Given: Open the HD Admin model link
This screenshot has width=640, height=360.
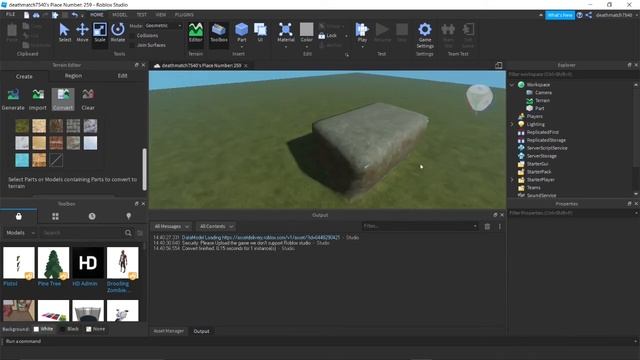Looking at the screenshot, I should (85, 284).
